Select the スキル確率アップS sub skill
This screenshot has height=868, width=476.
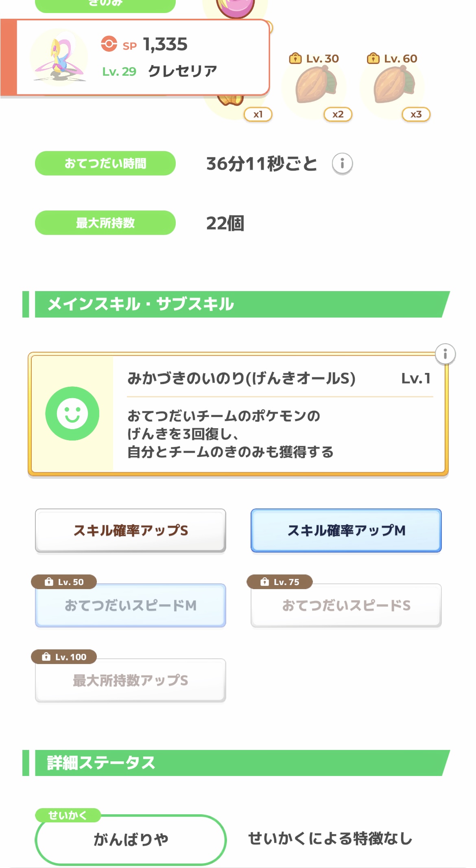coord(131,530)
